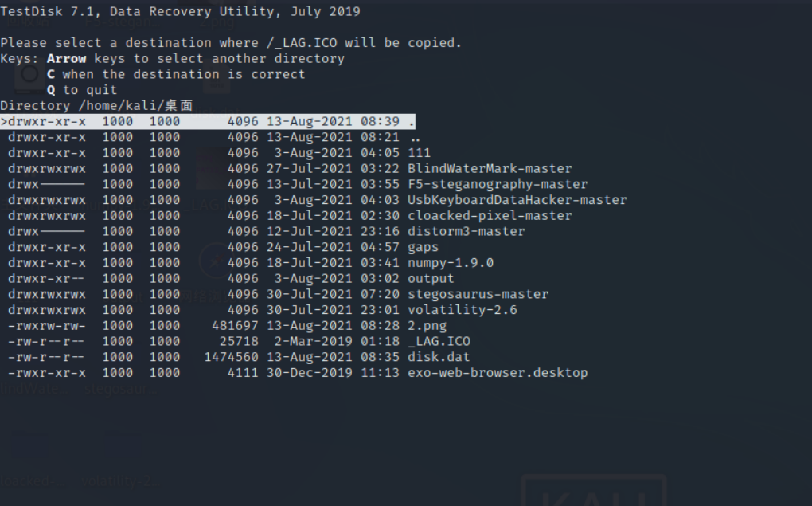Click the output directory row
This screenshot has width=812, height=506.
(431, 278)
